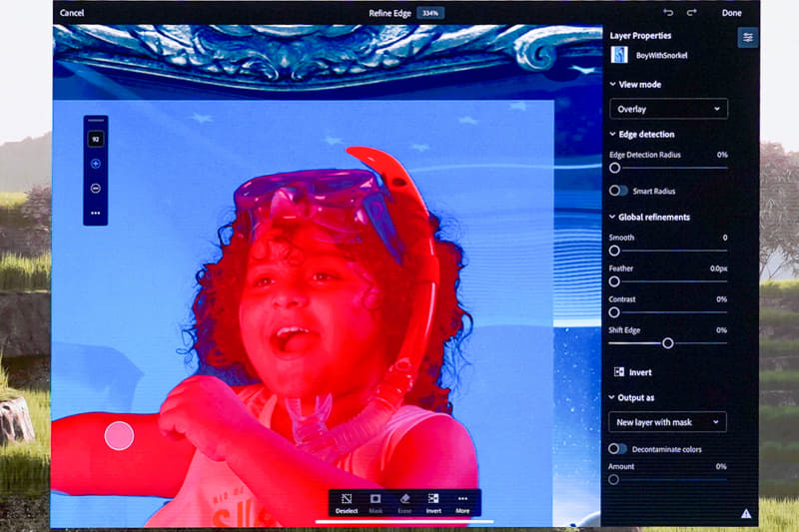The image size is (799, 532).
Task: Collapse the View mode section
Action: [612, 84]
